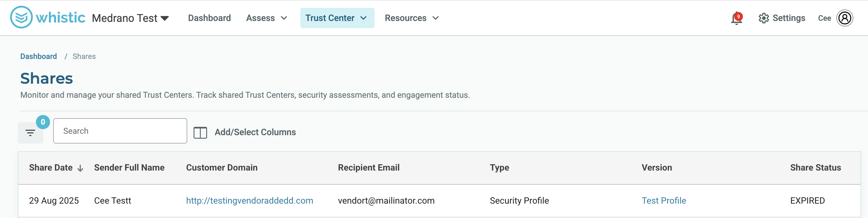This screenshot has width=868, height=218.
Task: Click the EXPIRED status cell
Action: 807,200
